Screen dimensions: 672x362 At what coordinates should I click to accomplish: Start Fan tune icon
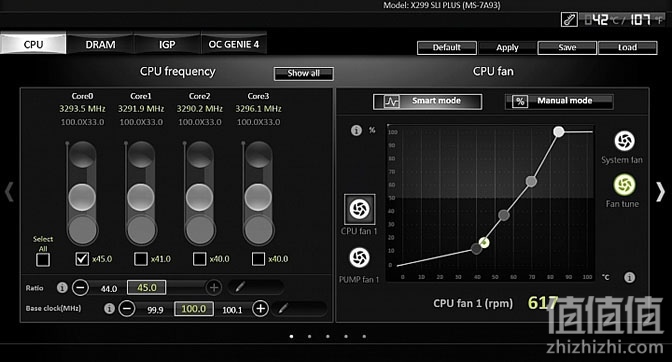[x=624, y=185]
